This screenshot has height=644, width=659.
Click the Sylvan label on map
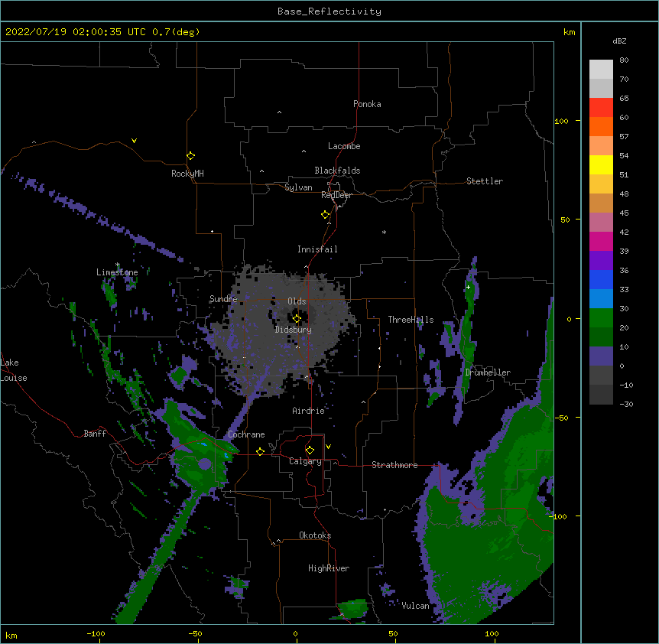click(298, 187)
